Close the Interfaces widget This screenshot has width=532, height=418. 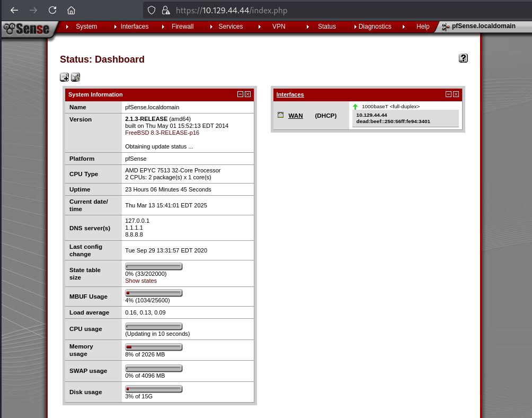tap(456, 94)
